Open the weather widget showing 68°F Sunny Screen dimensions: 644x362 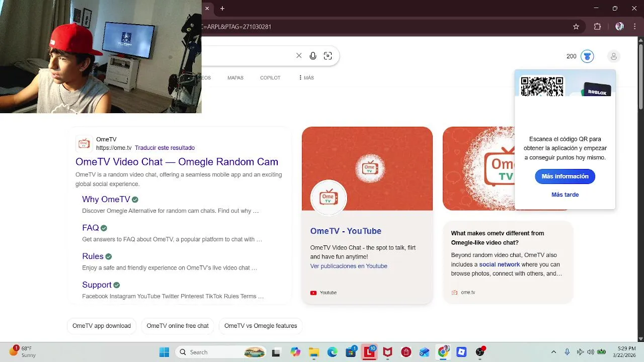click(23, 351)
